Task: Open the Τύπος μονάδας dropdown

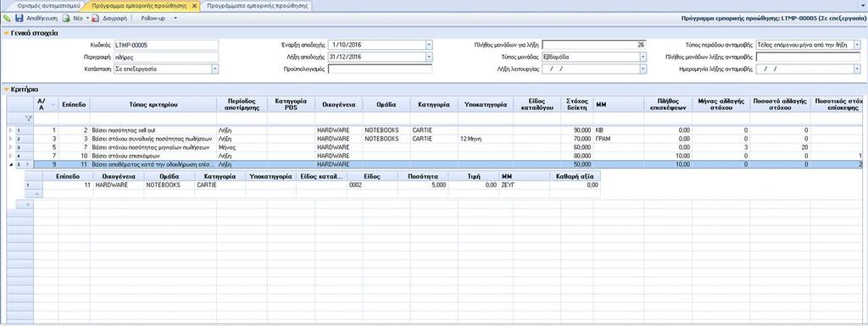Action: tap(643, 57)
